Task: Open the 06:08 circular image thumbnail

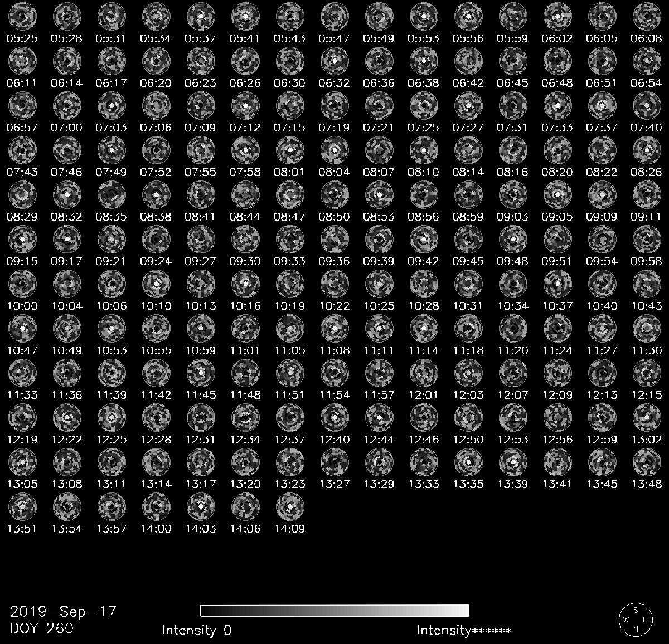Action: (647, 17)
